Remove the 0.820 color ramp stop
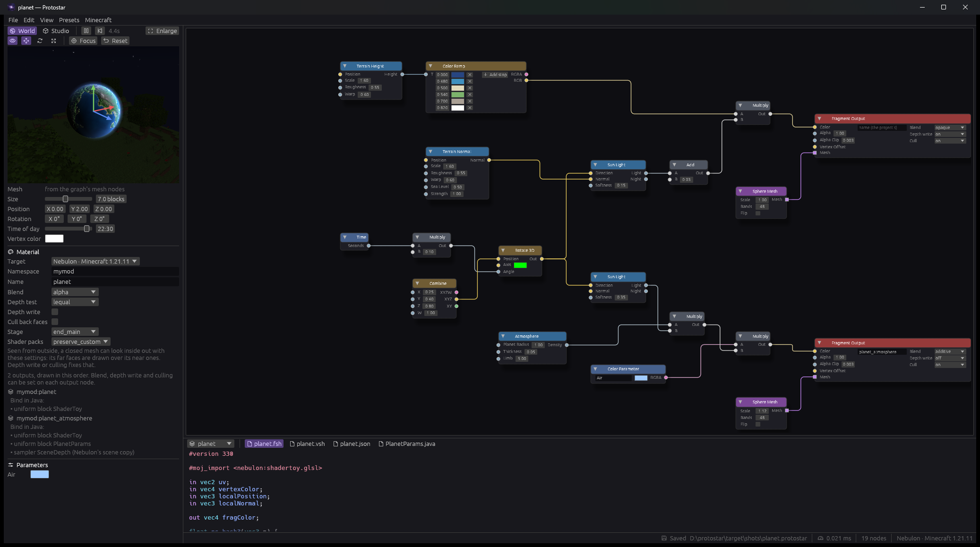Screen dimensions: 980x547 point(470,108)
